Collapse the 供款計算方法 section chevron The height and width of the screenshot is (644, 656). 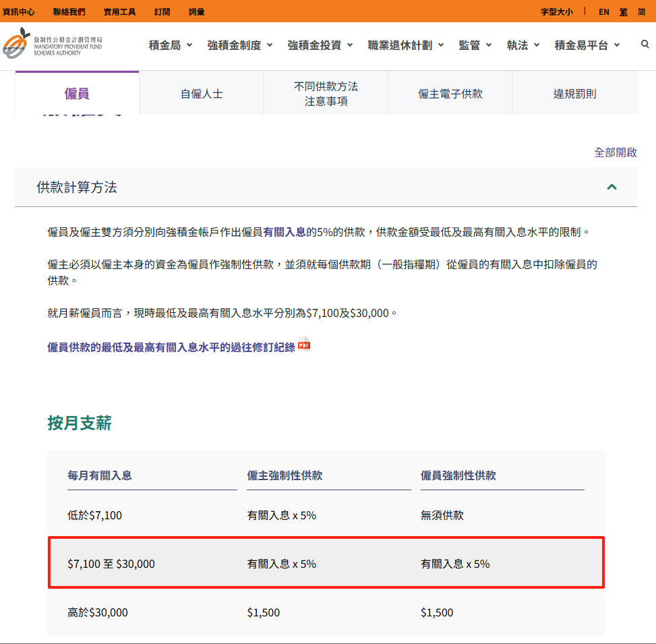[612, 187]
